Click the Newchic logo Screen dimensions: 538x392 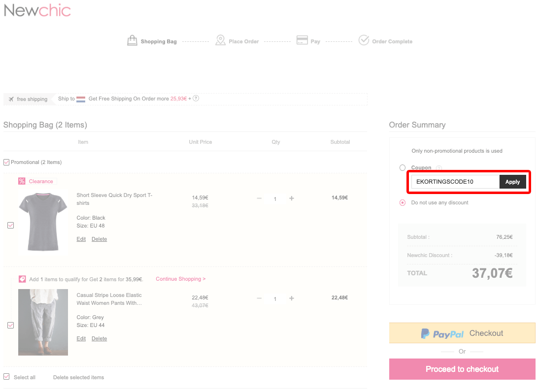coord(37,10)
